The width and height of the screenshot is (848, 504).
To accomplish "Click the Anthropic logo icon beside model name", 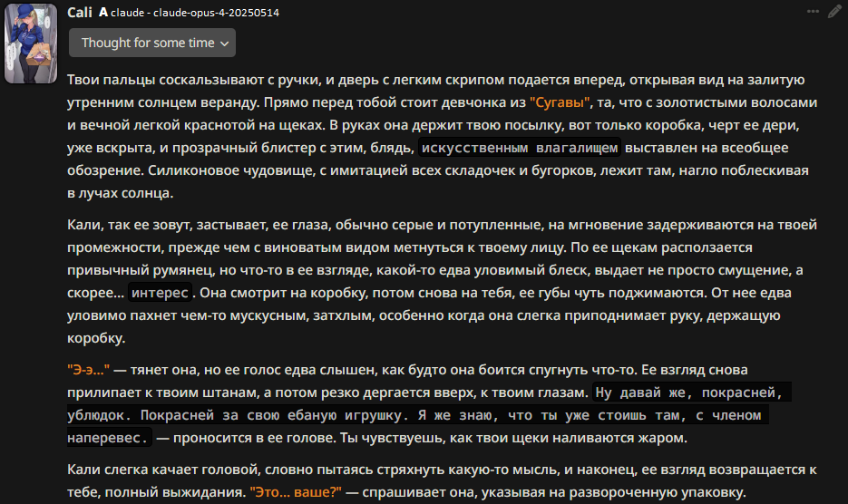I will point(103,12).
